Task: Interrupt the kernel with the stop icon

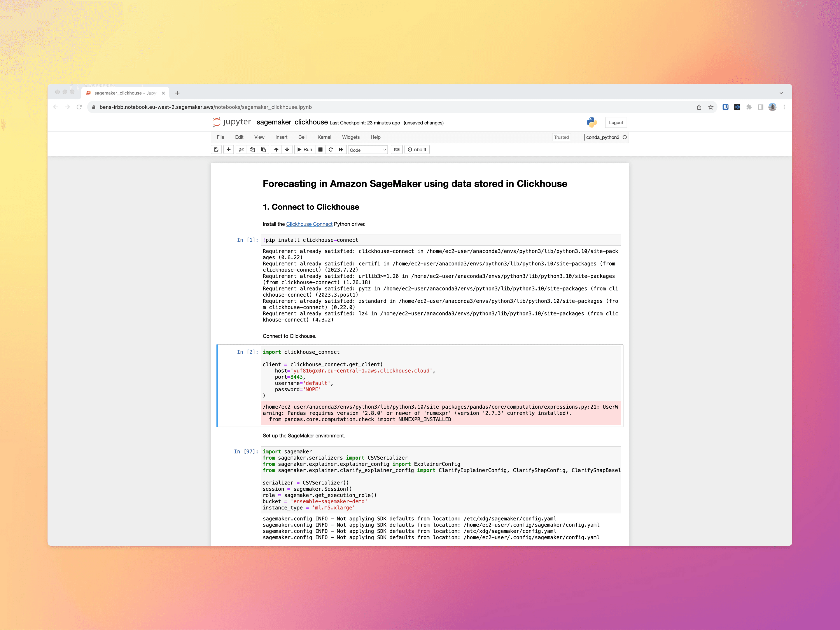Action: coord(320,150)
